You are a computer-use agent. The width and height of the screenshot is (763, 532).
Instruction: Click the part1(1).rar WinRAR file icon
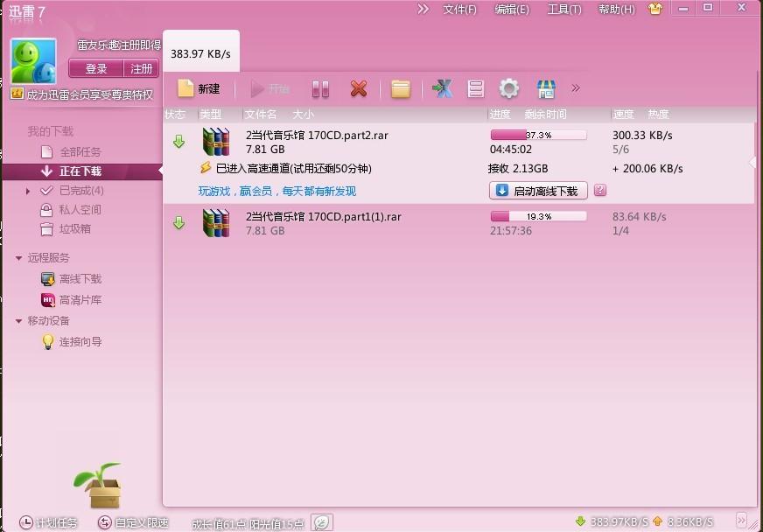tap(216, 223)
